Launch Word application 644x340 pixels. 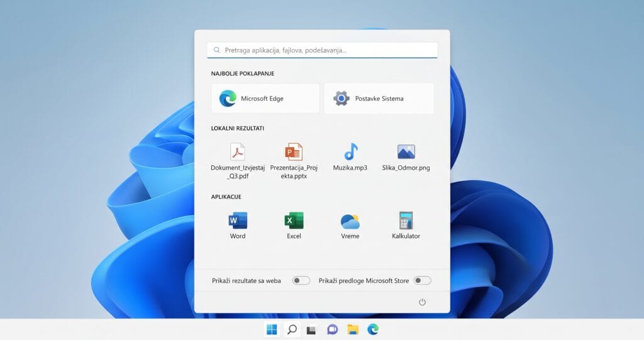pos(238,221)
